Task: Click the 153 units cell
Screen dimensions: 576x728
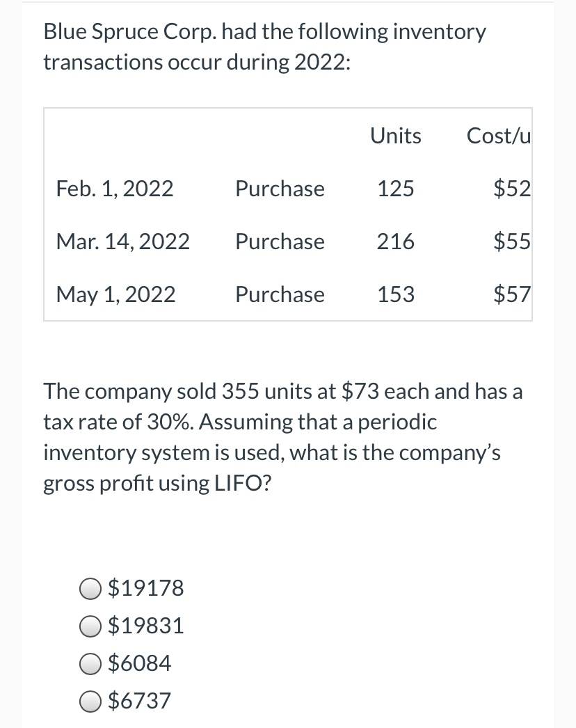Action: pos(396,295)
